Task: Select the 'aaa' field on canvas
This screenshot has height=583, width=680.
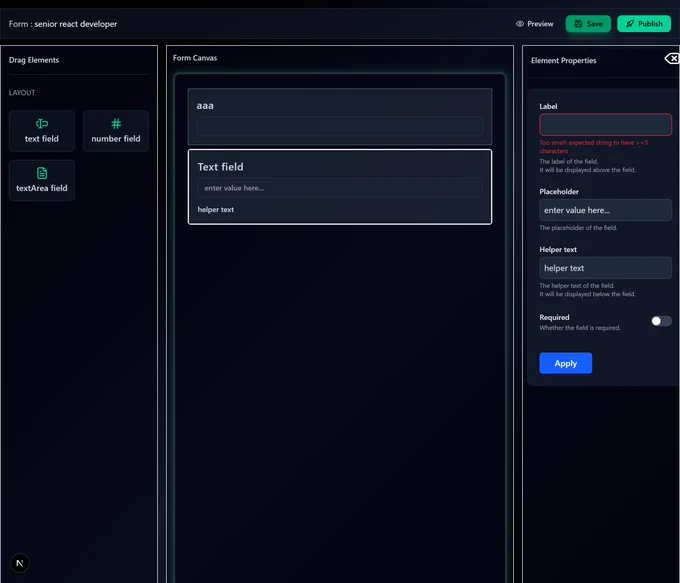Action: click(340, 117)
